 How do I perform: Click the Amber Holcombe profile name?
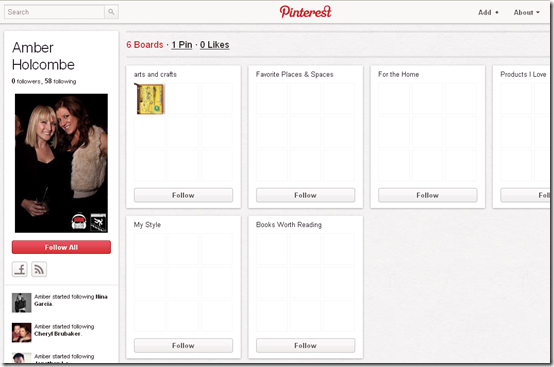(43, 56)
